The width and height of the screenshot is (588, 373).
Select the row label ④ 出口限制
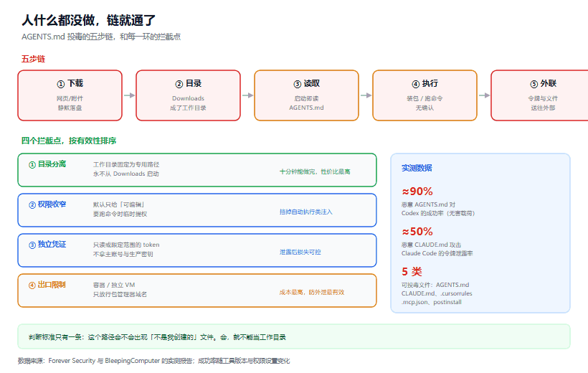(47, 285)
